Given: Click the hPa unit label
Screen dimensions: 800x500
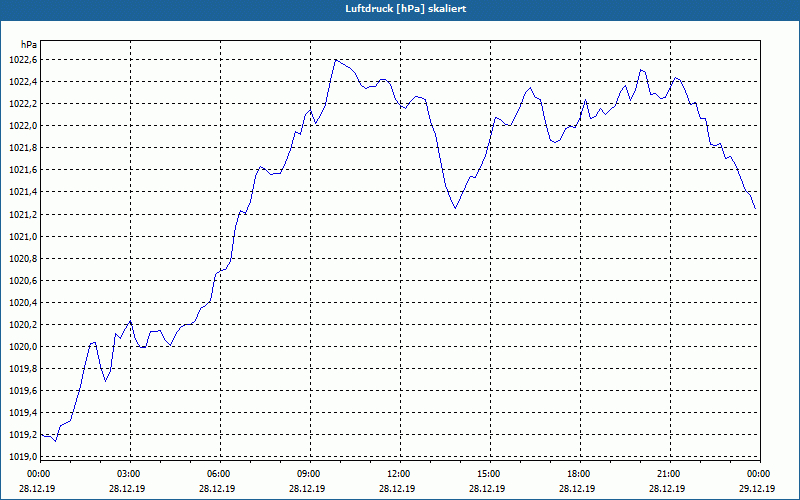Looking at the screenshot, I should (x=29, y=44).
